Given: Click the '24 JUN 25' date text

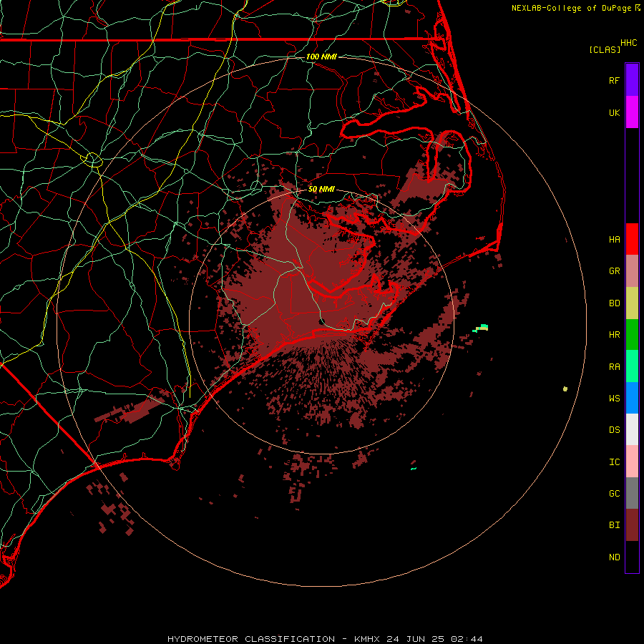Looking at the screenshot, I should (x=415, y=639).
